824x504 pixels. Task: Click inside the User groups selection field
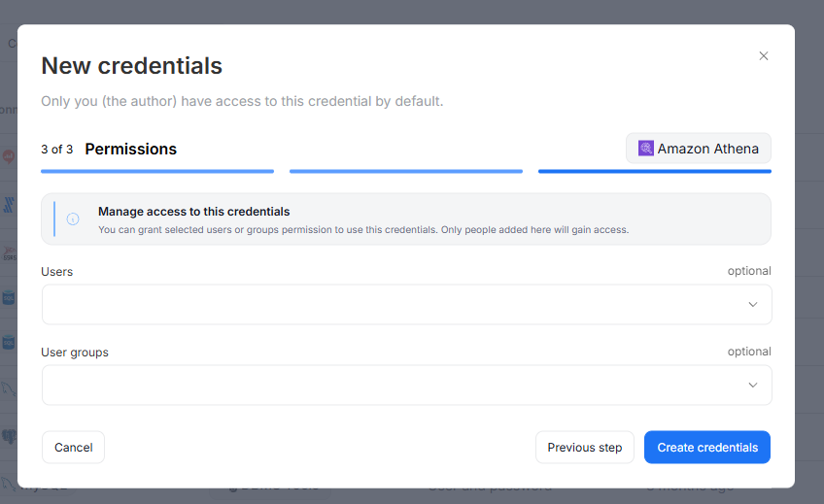coord(389,386)
